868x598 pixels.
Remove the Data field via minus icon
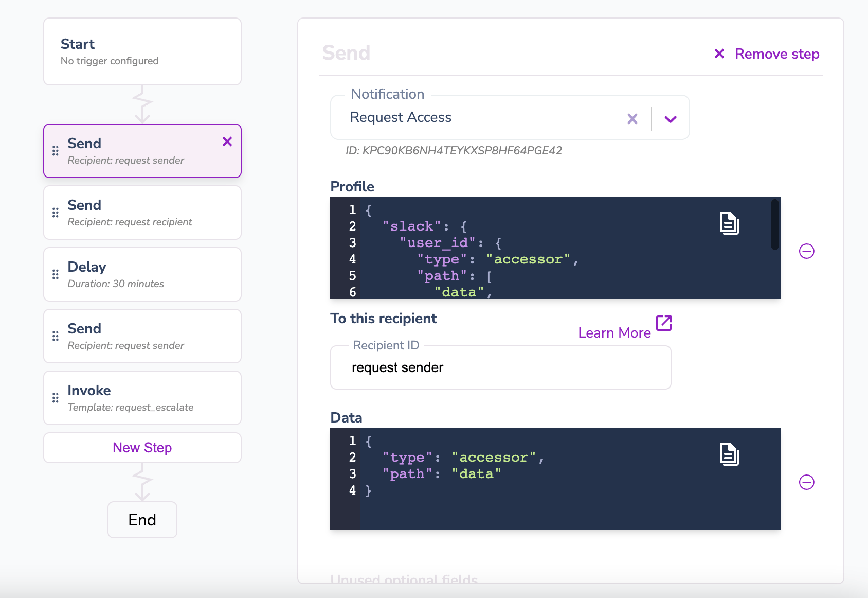(806, 482)
